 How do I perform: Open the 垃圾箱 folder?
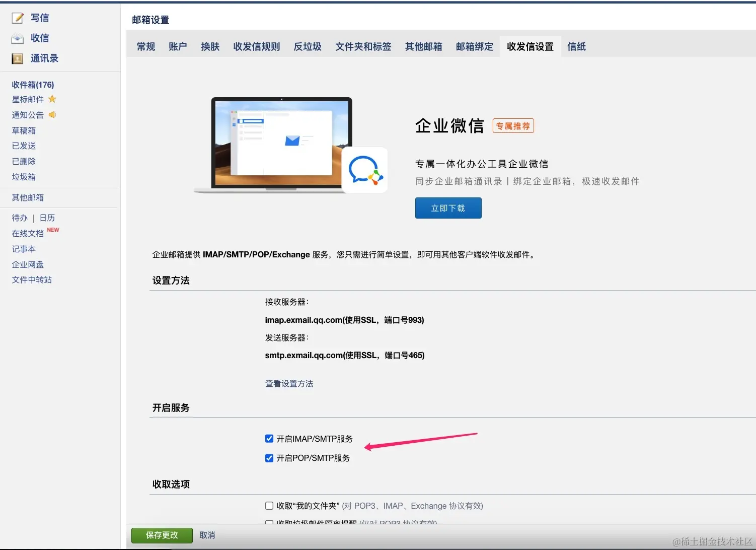click(x=24, y=177)
